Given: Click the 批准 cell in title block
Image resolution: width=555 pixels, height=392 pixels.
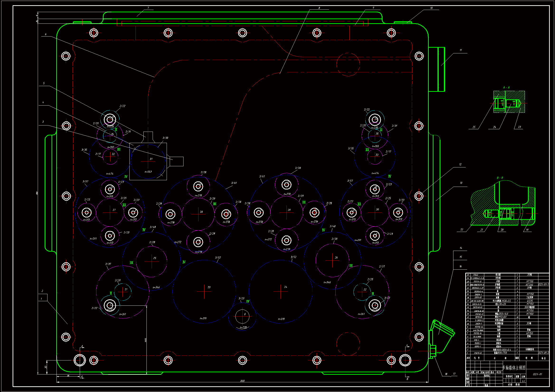Looking at the screenshot, I should pos(487,385).
